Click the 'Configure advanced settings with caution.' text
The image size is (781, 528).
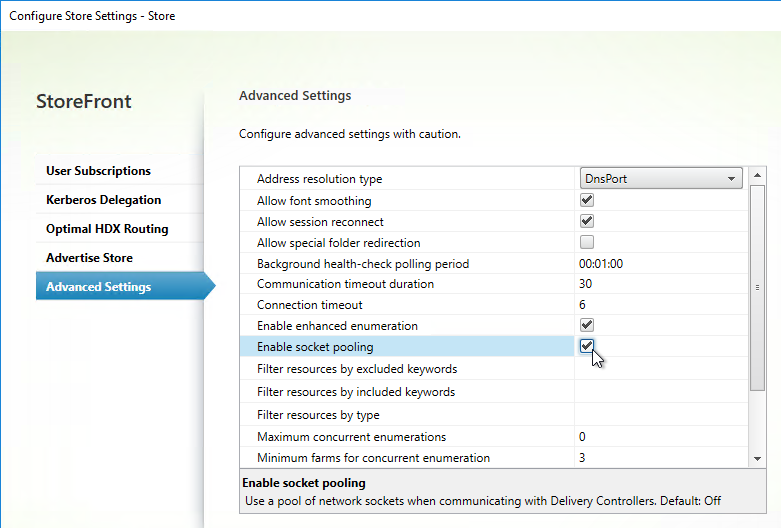coord(350,134)
